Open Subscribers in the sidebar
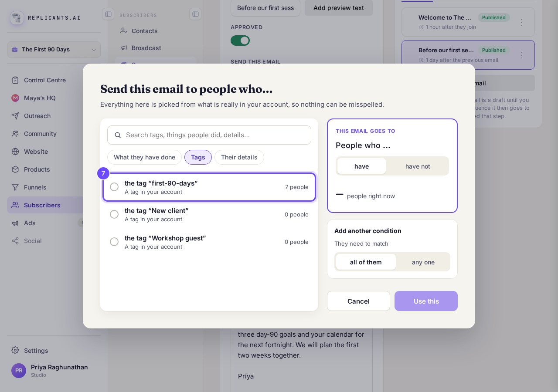Screen dimensions: 558x392 click(45, 205)
